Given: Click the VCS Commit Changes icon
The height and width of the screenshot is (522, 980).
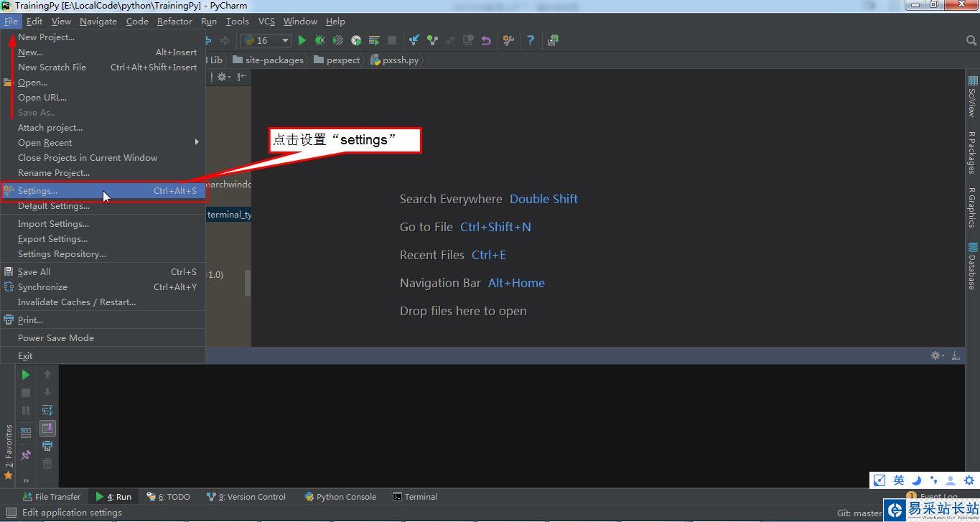Looking at the screenshot, I should pyautogui.click(x=432, y=40).
